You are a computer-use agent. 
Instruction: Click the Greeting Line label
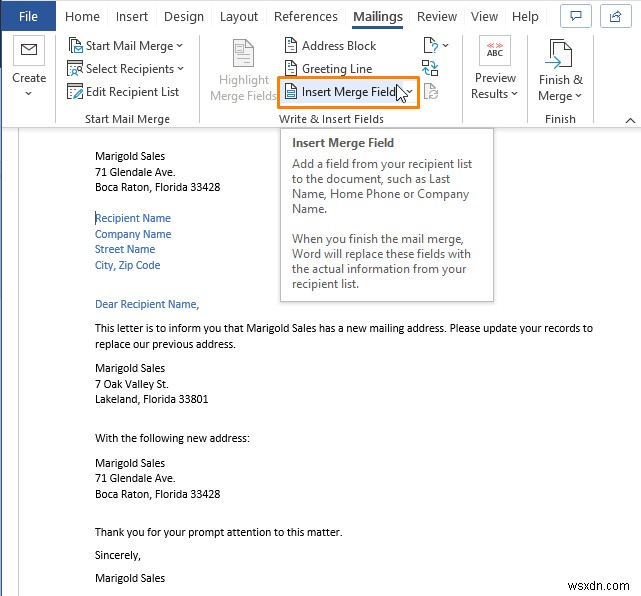coord(337,69)
